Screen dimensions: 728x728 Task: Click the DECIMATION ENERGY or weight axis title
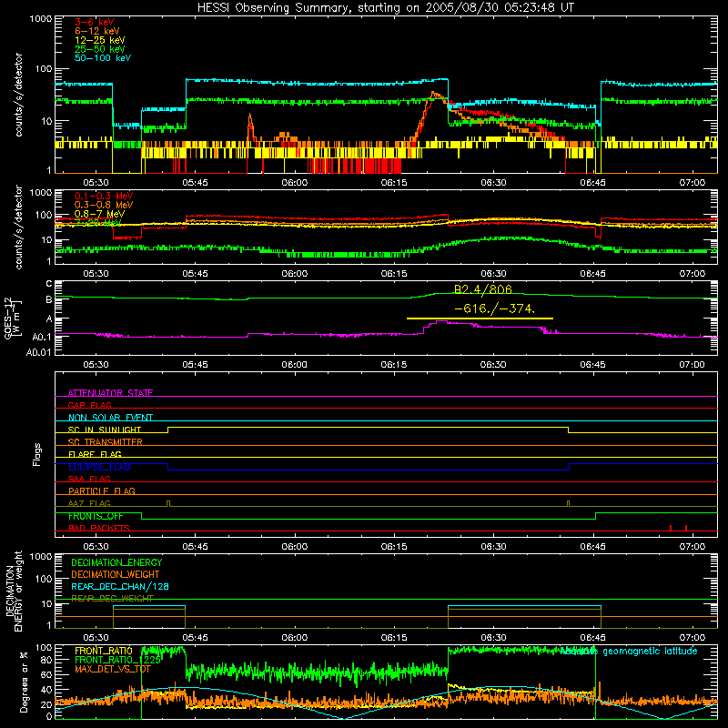(x=14, y=591)
